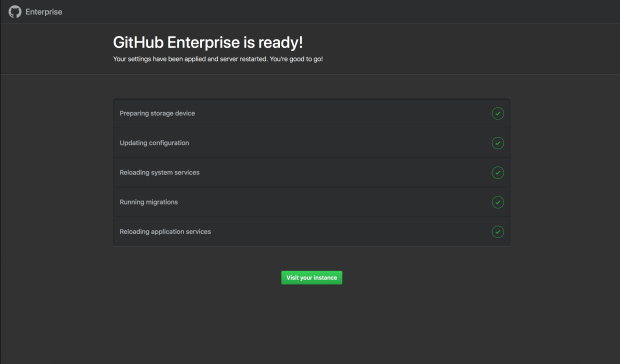Click checkmark icon for Reloading system services

point(498,173)
